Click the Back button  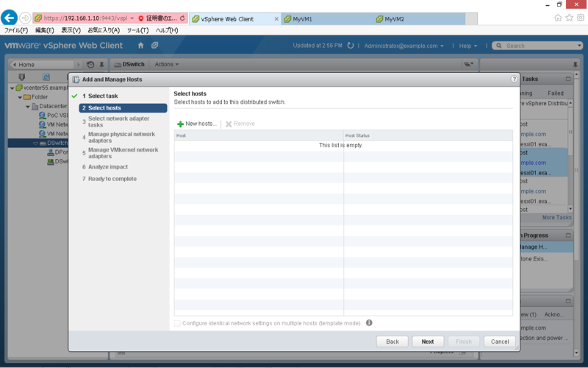[x=392, y=342]
